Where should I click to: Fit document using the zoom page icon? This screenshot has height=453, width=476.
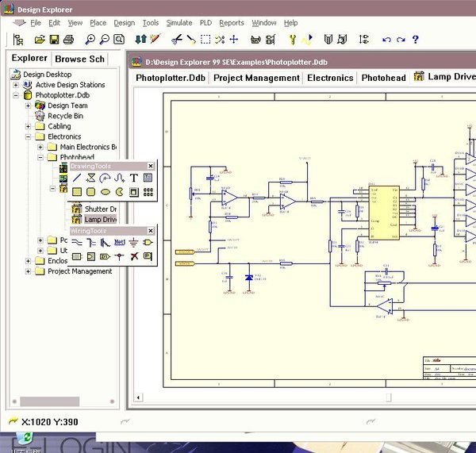click(x=119, y=40)
